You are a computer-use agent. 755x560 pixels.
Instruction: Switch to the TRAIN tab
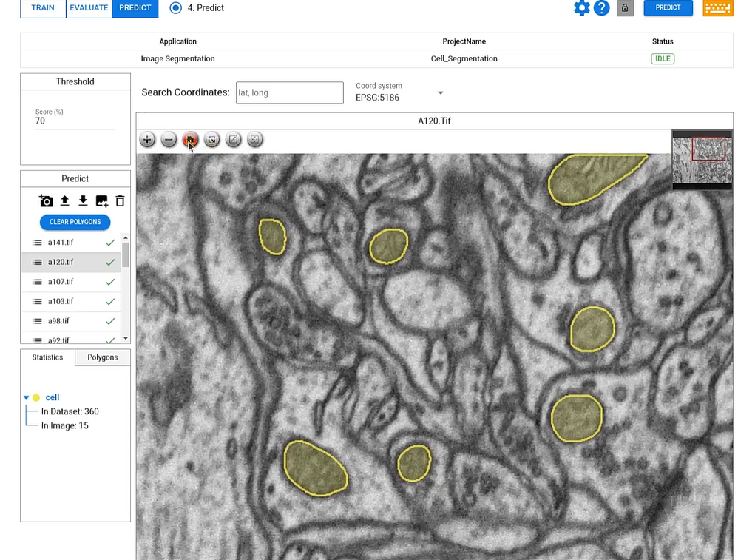(x=43, y=8)
